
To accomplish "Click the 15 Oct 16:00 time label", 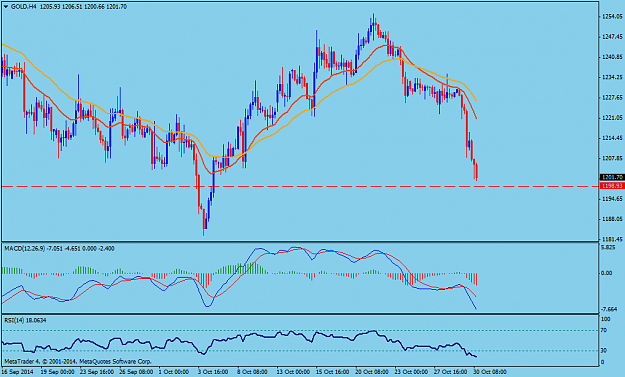I will click(x=332, y=372).
